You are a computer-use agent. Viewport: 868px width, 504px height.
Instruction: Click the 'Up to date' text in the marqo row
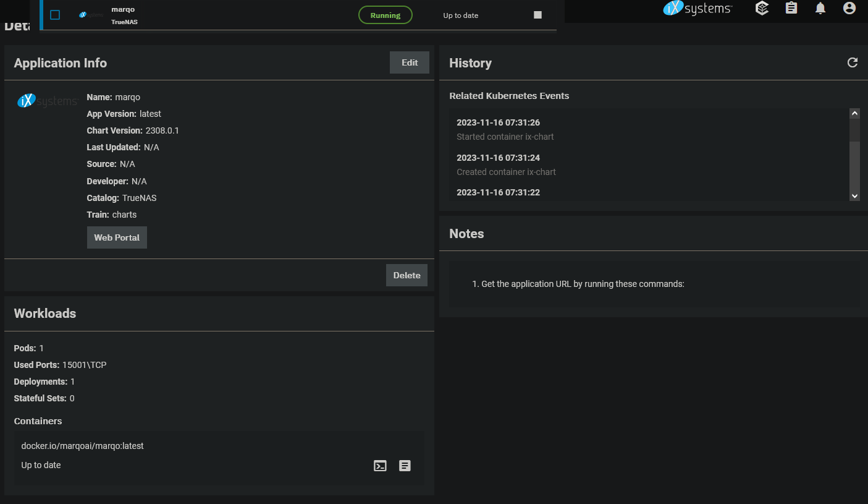click(460, 15)
